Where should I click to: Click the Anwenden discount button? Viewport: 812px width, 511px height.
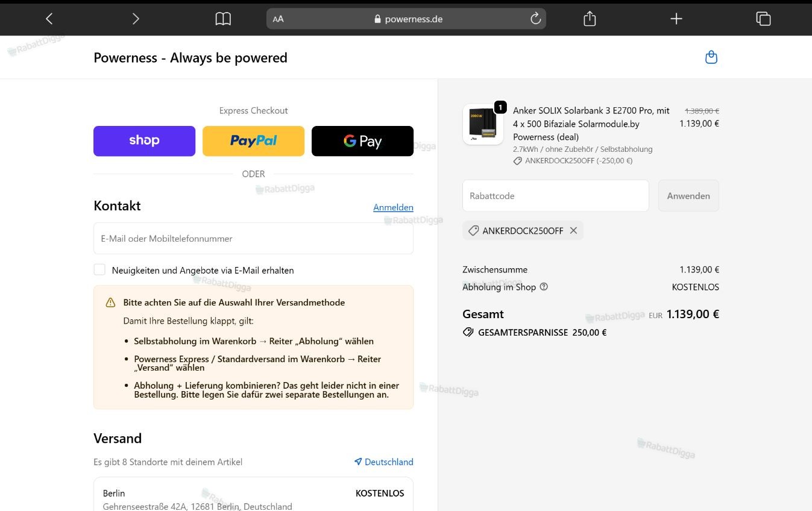coord(688,196)
